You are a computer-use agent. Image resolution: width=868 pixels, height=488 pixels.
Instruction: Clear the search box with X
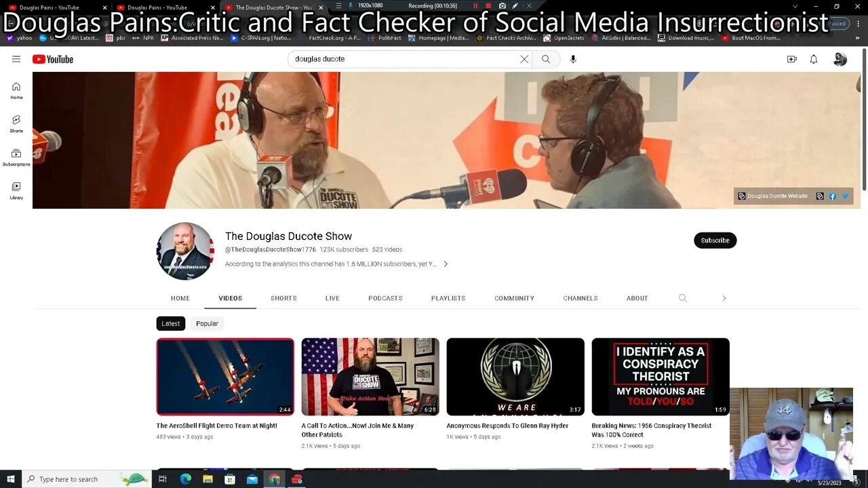coord(524,59)
